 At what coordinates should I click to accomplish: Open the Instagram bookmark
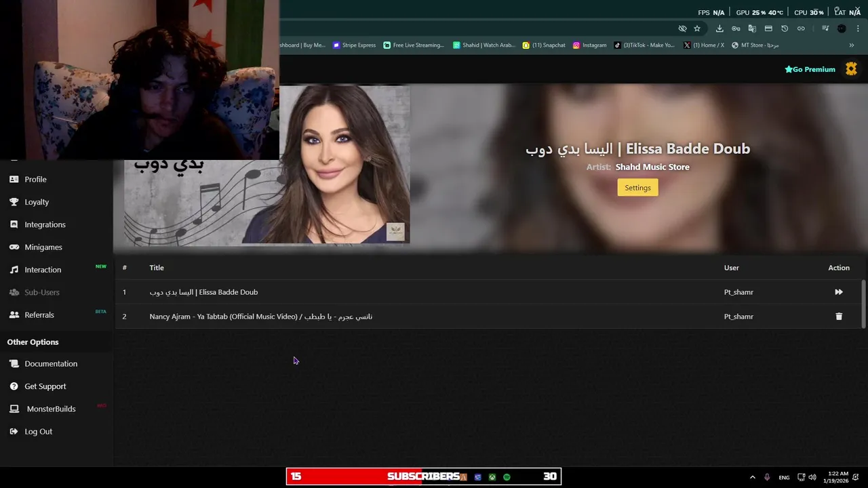point(589,45)
